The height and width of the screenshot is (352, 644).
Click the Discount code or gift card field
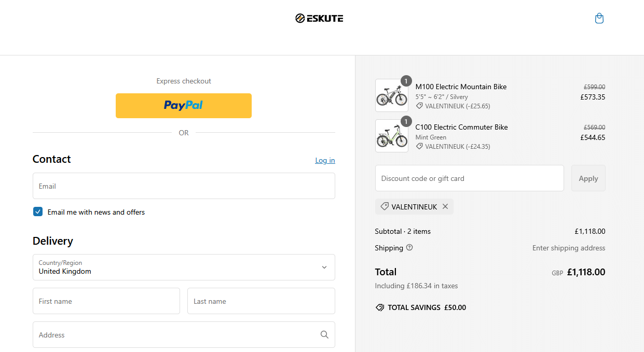470,178
